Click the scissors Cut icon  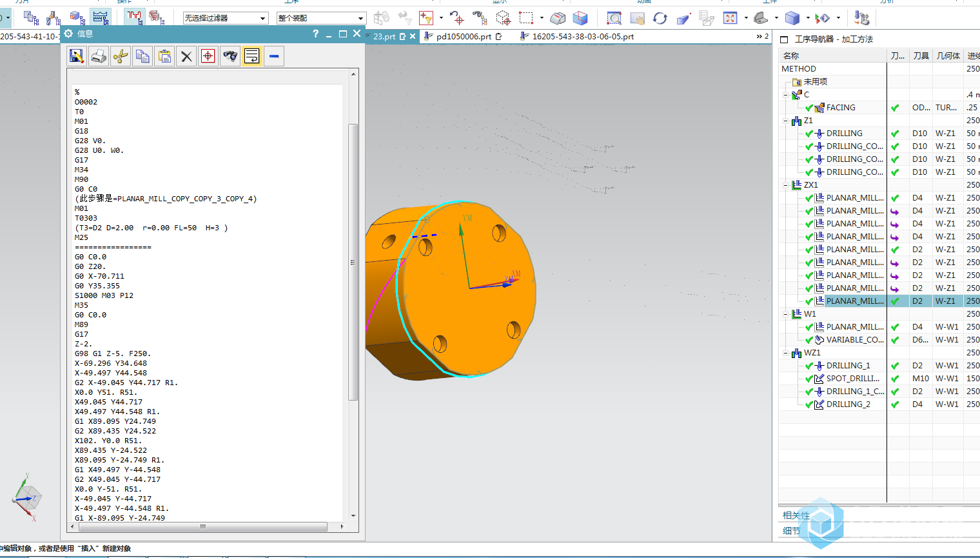click(x=121, y=56)
